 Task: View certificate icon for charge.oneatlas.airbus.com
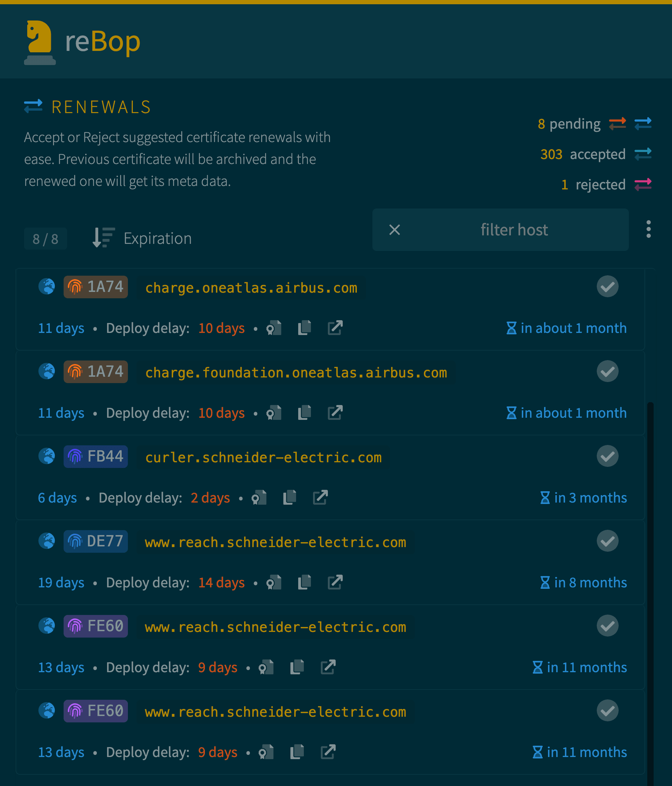274,328
